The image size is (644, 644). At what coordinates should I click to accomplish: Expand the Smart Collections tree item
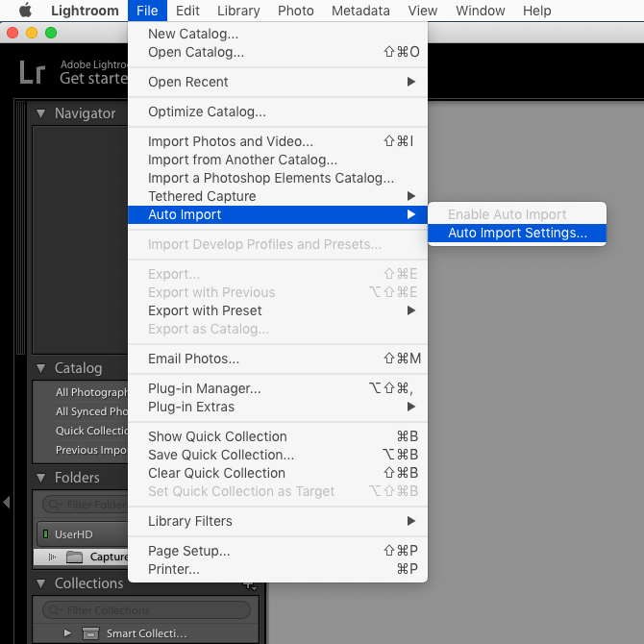tap(67, 632)
